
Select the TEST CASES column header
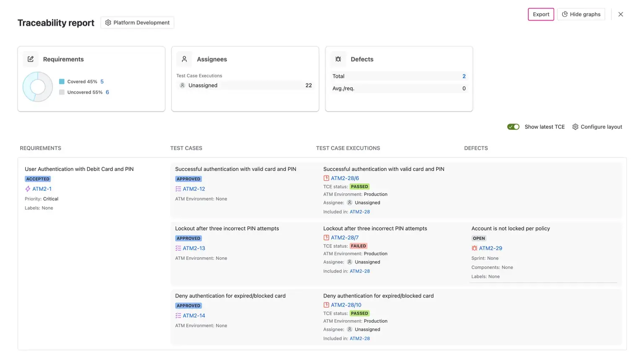(x=186, y=148)
